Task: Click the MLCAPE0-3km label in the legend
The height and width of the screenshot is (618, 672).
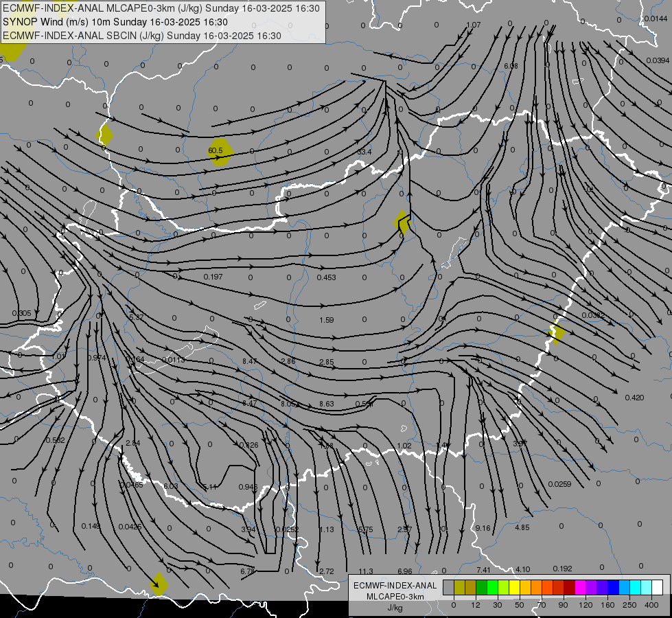Action: click(395, 597)
